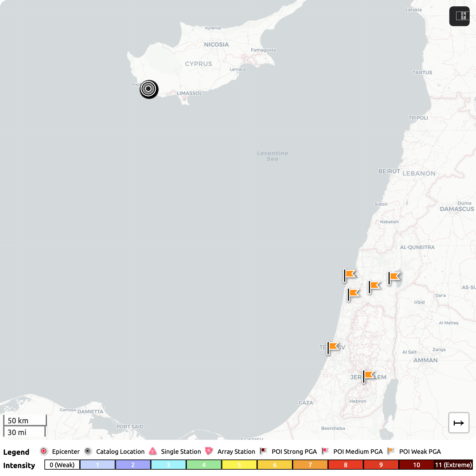Click the Array Station legend icon

[x=209, y=451]
